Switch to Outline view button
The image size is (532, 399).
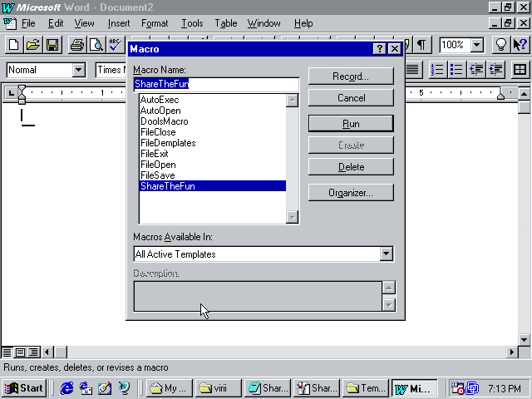tap(33, 352)
